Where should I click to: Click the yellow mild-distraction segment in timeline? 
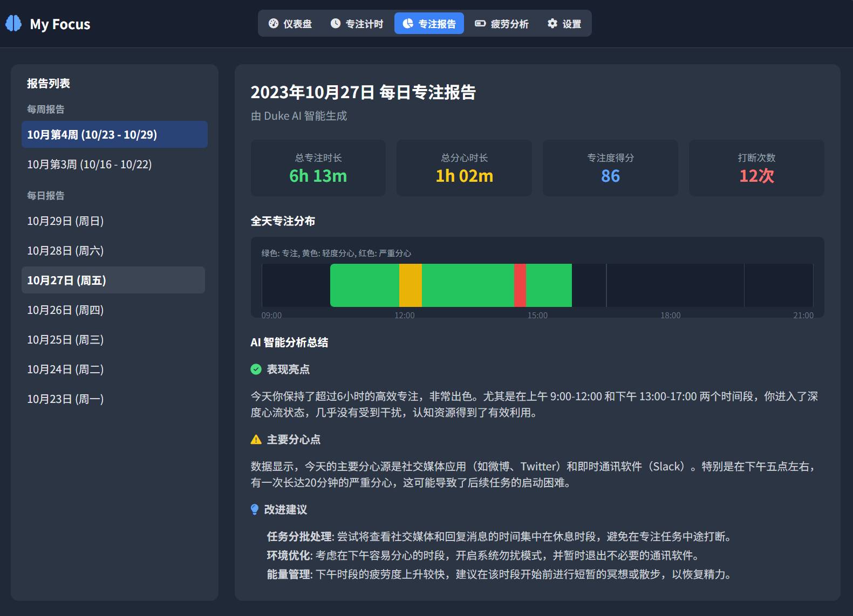tap(411, 285)
